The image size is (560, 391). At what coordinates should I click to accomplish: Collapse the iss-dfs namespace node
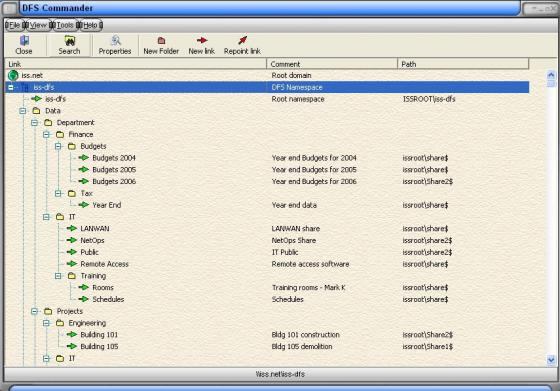(x=11, y=87)
